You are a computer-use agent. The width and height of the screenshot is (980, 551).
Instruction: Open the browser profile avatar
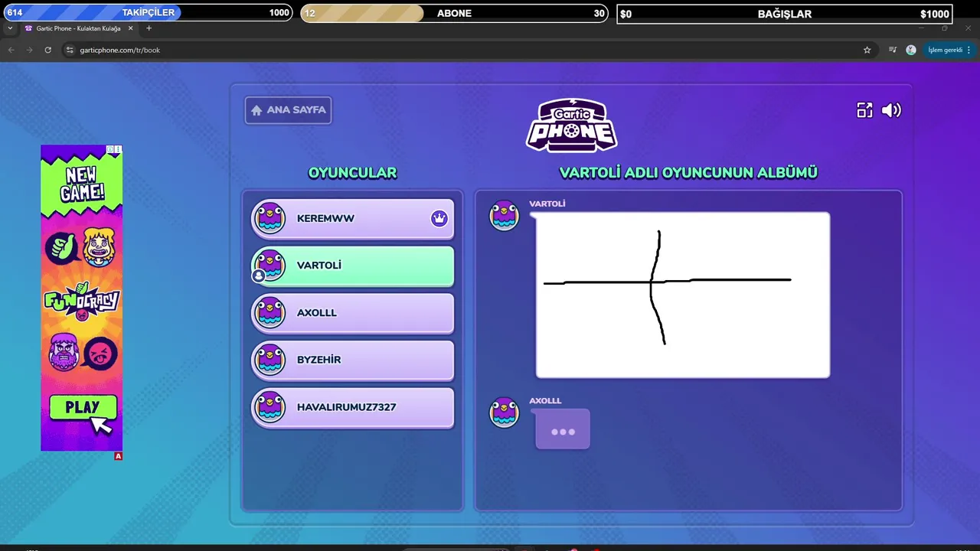click(x=911, y=50)
